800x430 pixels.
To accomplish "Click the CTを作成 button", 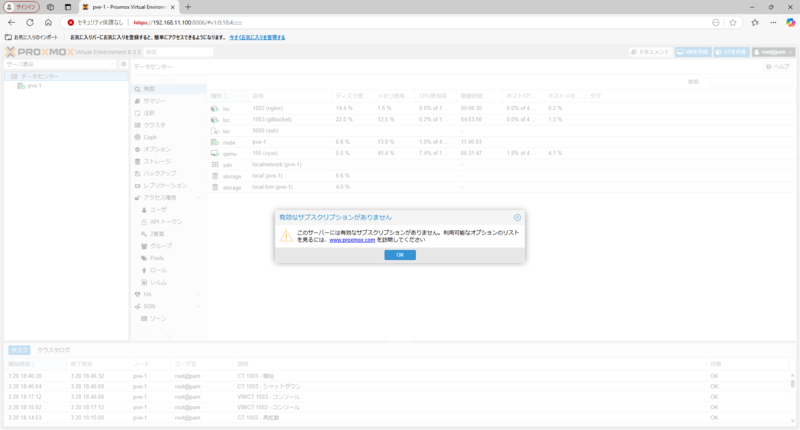I will (x=731, y=52).
